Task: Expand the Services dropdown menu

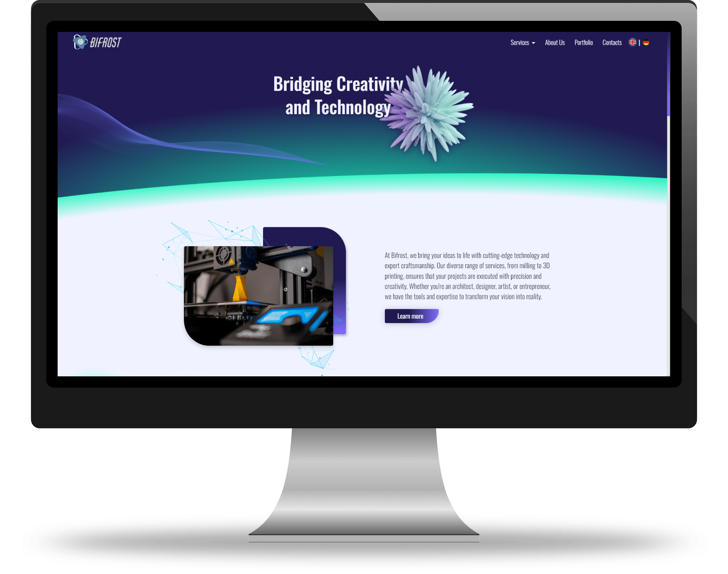Action: [522, 42]
